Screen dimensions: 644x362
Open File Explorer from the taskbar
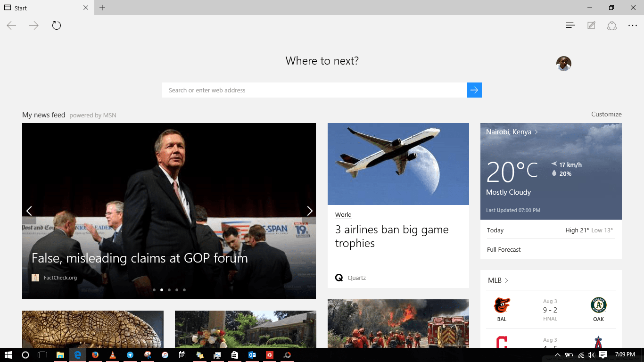60,355
